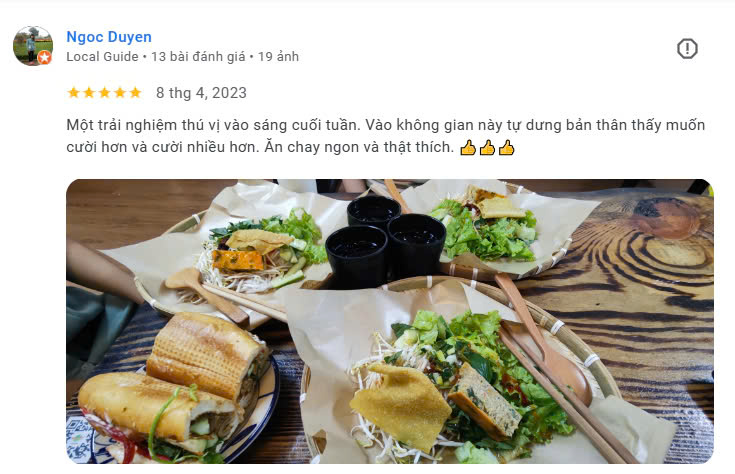Click the third yellow rating star
Viewport: 735px width, 474px height.
105,92
